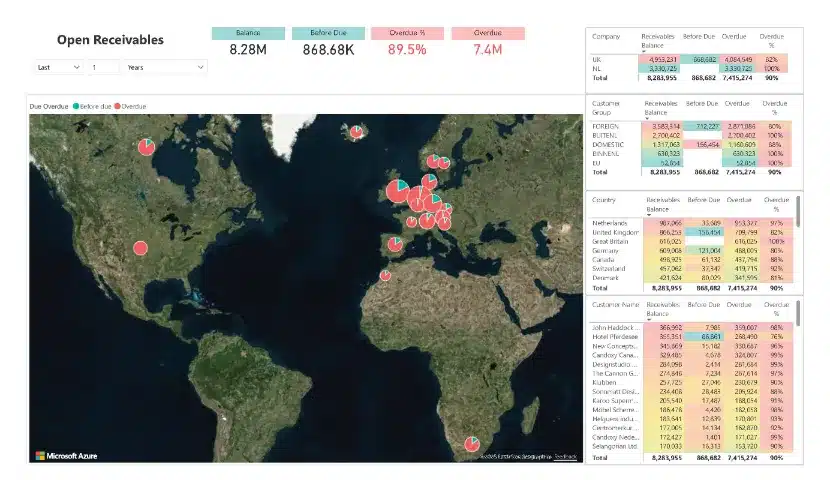
Task: Select the pie marker over South Africa
Action: click(x=470, y=444)
